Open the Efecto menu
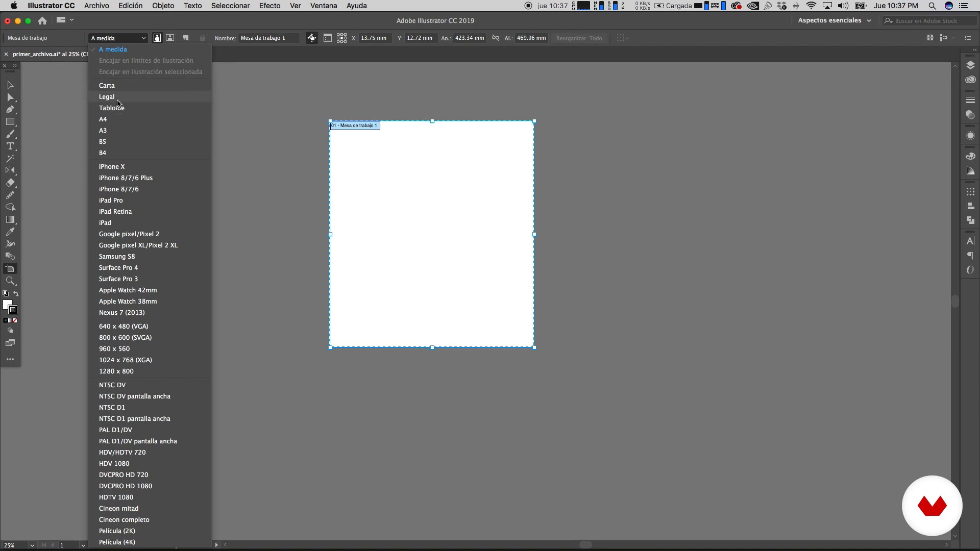Image resolution: width=980 pixels, height=551 pixels. coord(269,6)
